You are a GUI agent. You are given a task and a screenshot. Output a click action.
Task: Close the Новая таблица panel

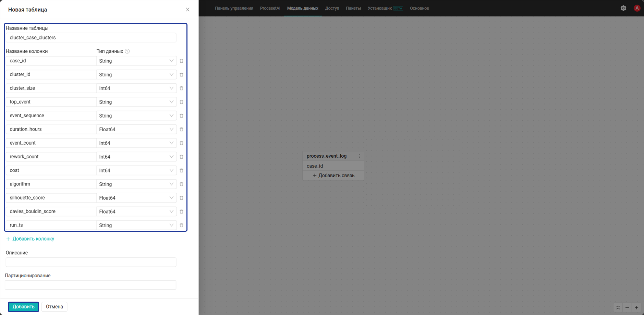pyautogui.click(x=187, y=10)
